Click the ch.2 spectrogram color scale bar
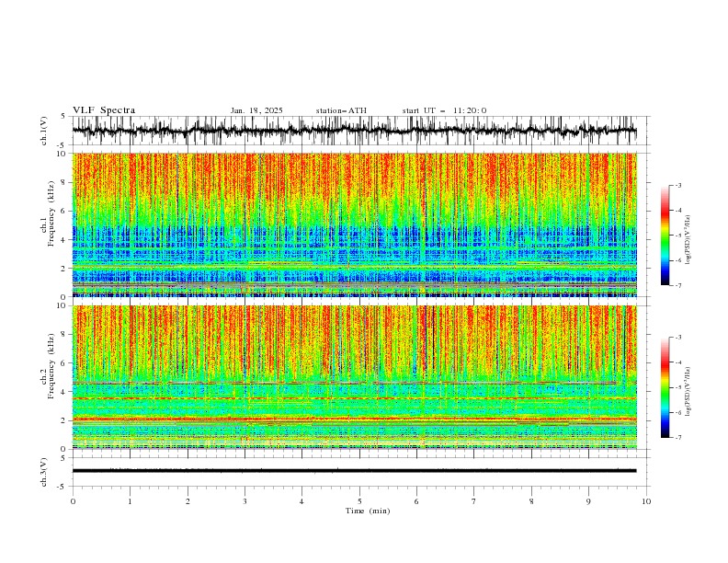The image size is (728, 563). tap(665, 387)
